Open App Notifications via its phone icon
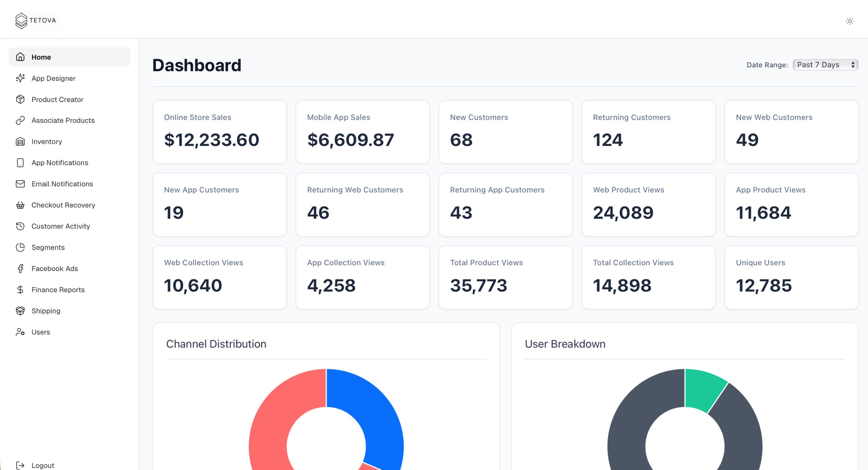Viewport: 868px width, 470px height. coord(20,163)
